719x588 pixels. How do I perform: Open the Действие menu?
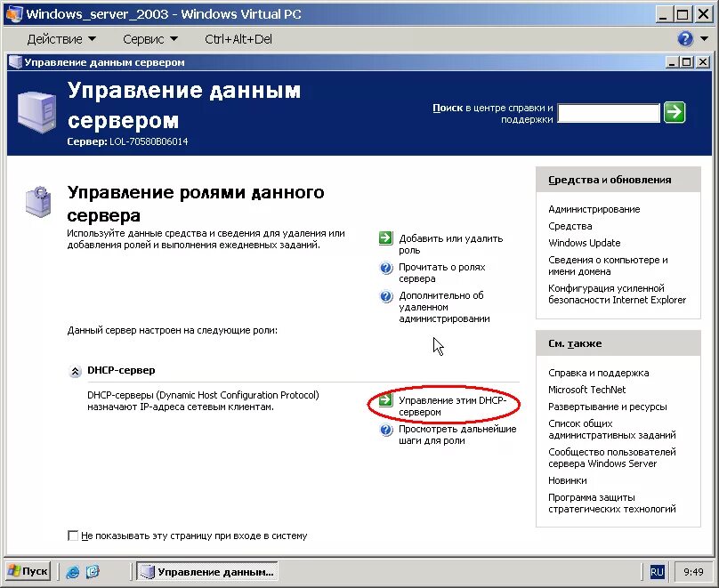pyautogui.click(x=61, y=39)
